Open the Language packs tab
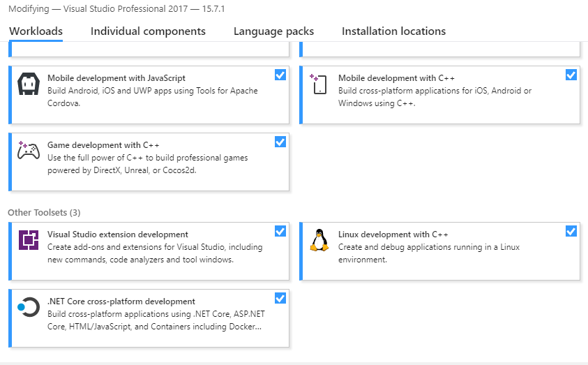The height and width of the screenshot is (365, 588). pyautogui.click(x=273, y=31)
